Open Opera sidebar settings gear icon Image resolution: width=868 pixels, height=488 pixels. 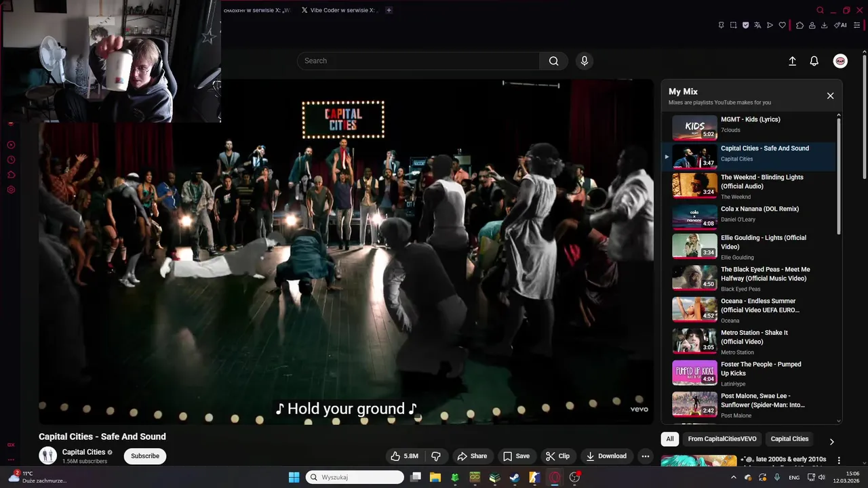click(11, 190)
